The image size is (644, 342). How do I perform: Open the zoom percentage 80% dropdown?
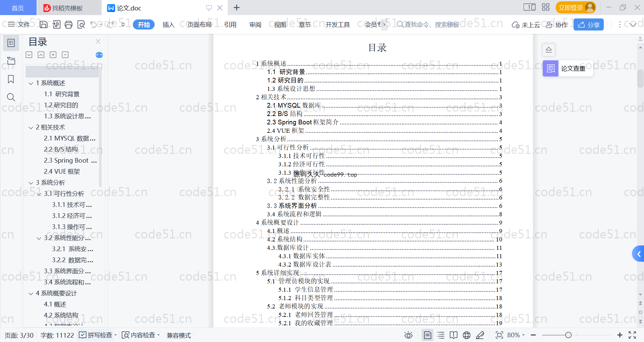(x=516, y=335)
